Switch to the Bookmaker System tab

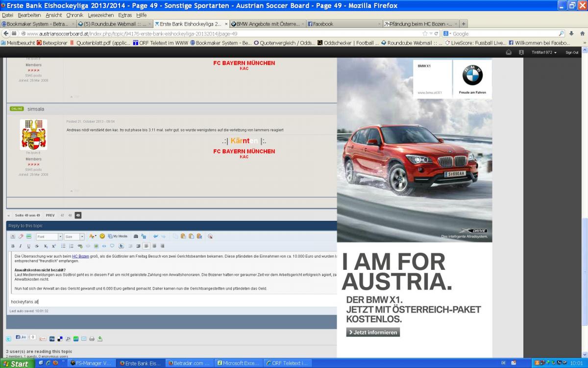[38, 24]
